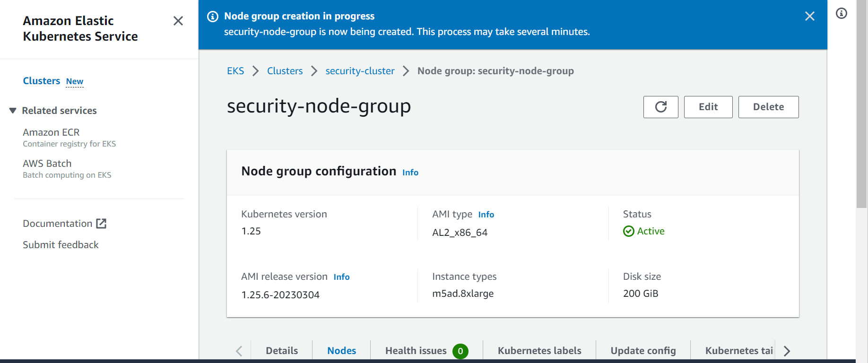This screenshot has height=363, width=868.
Task: Open the Details tab
Action: (282, 351)
